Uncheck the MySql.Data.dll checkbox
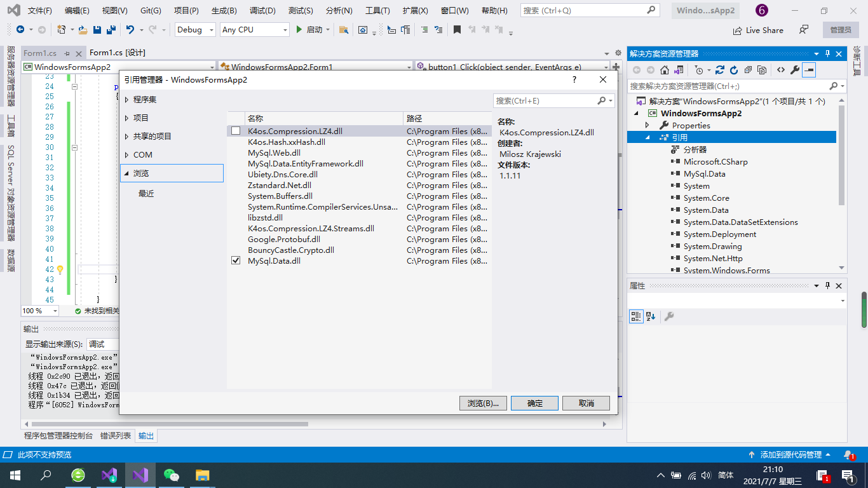The image size is (868, 488). (236, 261)
